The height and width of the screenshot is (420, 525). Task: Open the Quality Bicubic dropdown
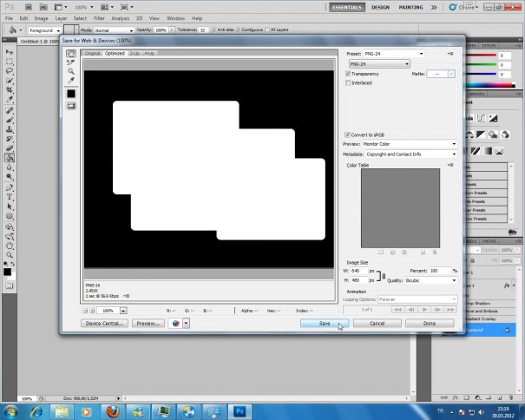[x=430, y=280]
